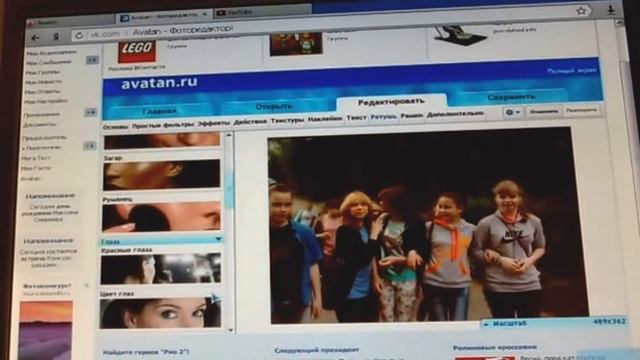
Task: Open the LEGO advertisement logo
Action: coord(137,50)
